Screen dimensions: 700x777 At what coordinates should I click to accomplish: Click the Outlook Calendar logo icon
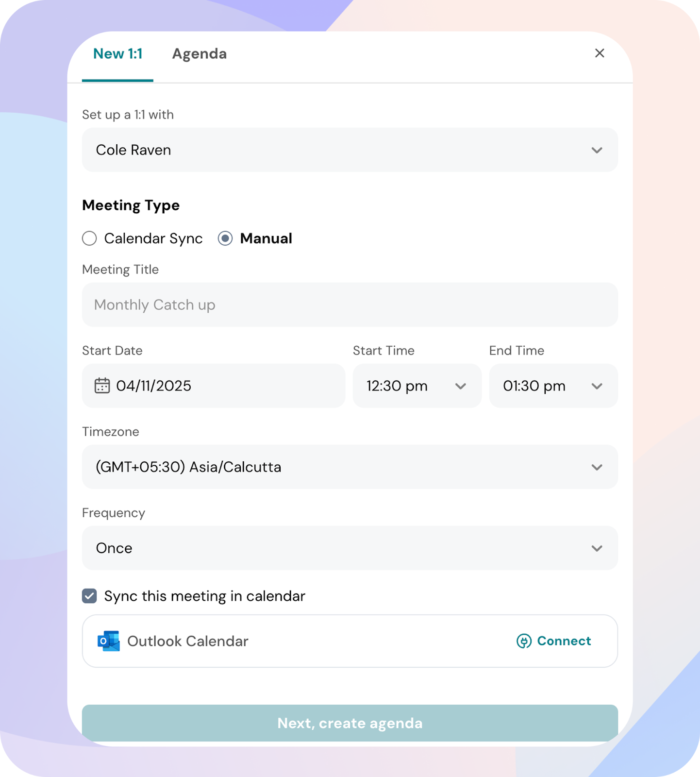109,641
